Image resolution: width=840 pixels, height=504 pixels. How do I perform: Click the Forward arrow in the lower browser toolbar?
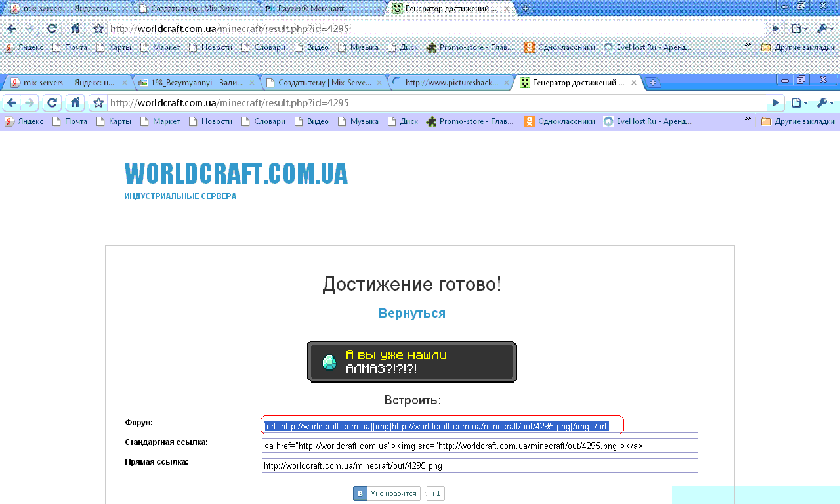[x=30, y=103]
